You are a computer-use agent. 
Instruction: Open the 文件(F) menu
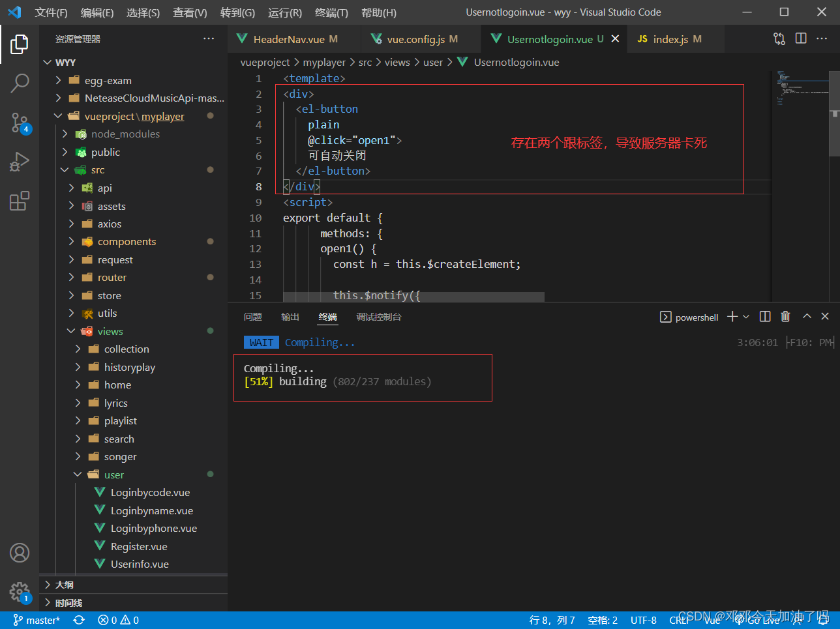(x=51, y=12)
